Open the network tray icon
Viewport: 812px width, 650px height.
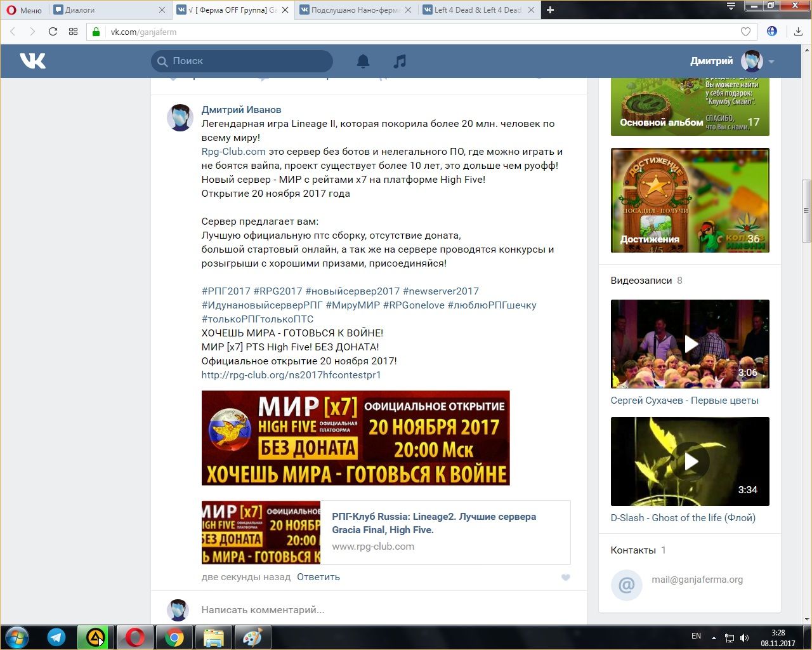(x=730, y=637)
